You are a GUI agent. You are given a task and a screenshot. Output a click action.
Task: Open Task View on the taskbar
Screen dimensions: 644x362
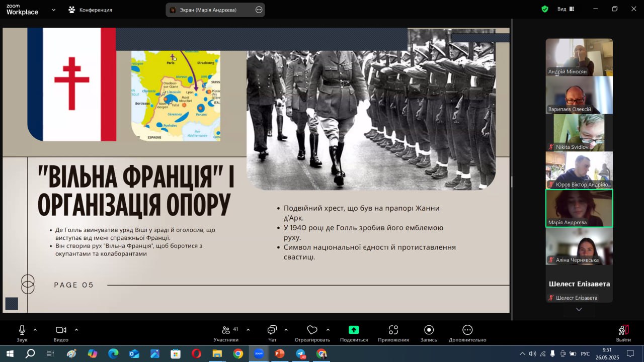50,353
